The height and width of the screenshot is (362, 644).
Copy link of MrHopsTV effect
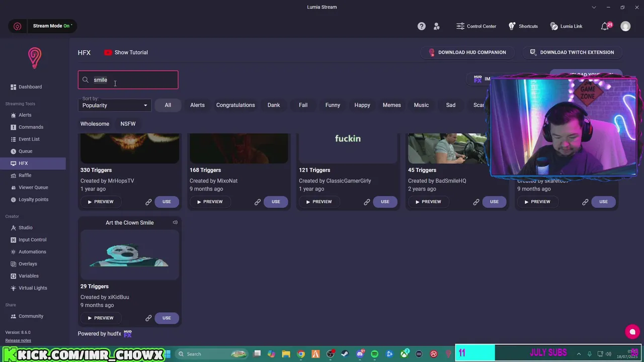pyautogui.click(x=148, y=202)
